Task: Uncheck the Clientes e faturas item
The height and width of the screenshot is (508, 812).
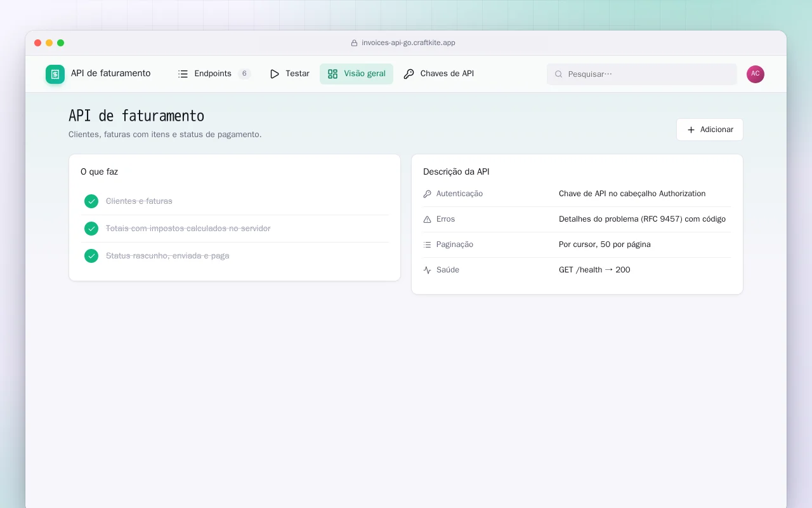Action: point(91,201)
